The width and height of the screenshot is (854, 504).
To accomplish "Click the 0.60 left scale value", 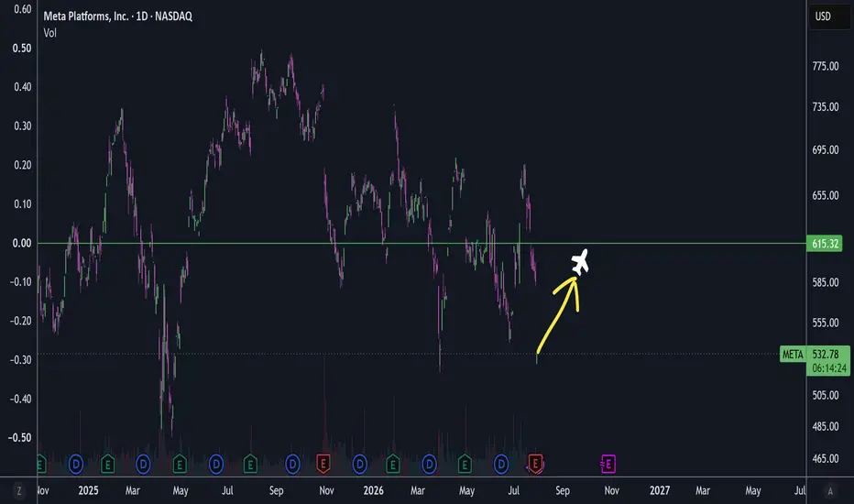I will pyautogui.click(x=22, y=9).
